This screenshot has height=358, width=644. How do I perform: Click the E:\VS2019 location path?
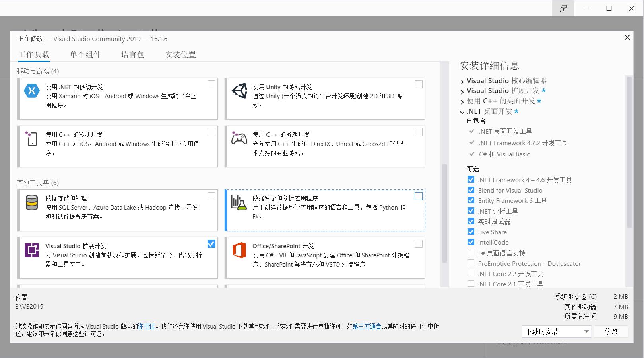tap(29, 306)
